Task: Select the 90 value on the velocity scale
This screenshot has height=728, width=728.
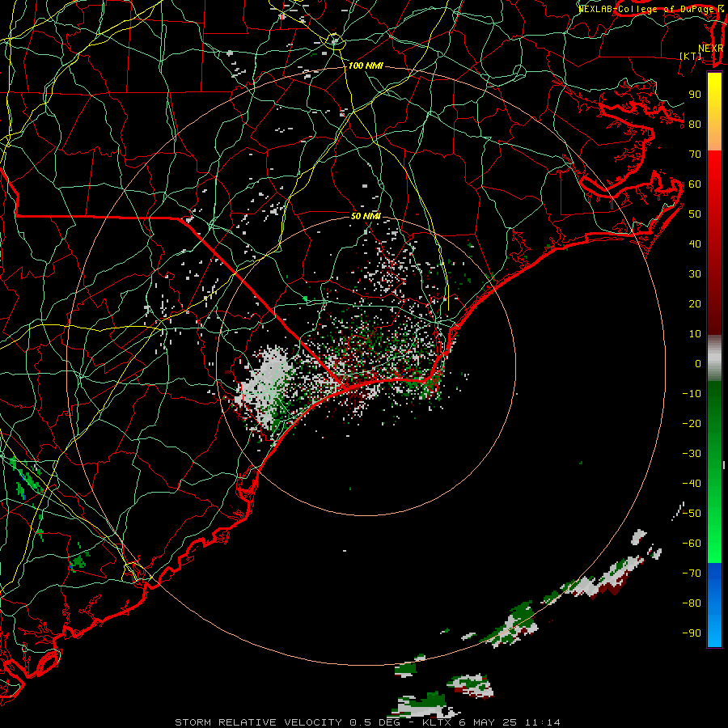Action: [x=695, y=95]
